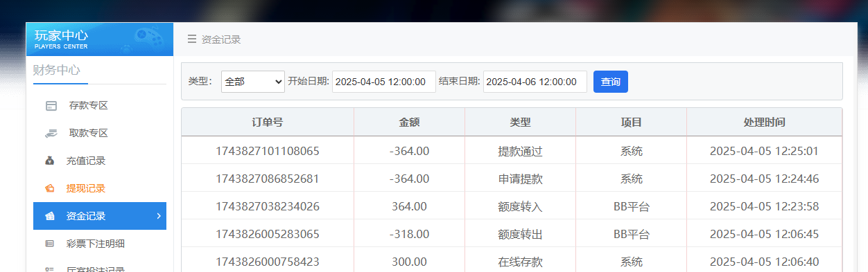Click the amount 300.00
Screen dimensions: 868x272
click(409, 262)
